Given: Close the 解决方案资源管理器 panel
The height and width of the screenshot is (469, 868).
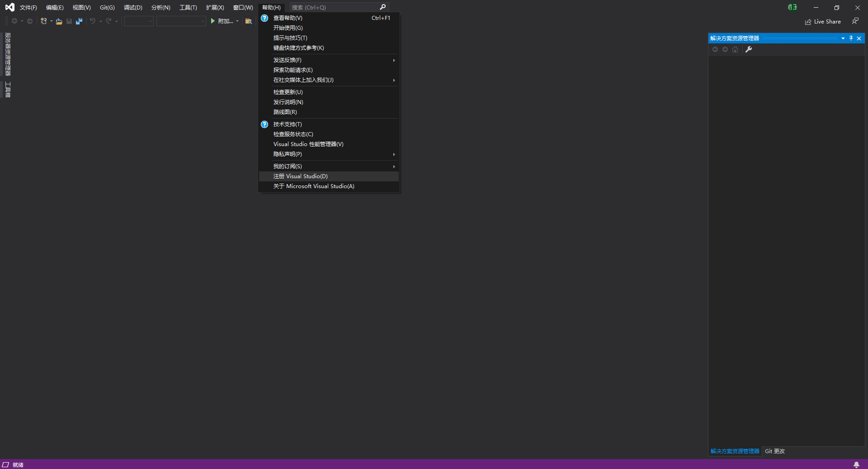Looking at the screenshot, I should [x=859, y=38].
